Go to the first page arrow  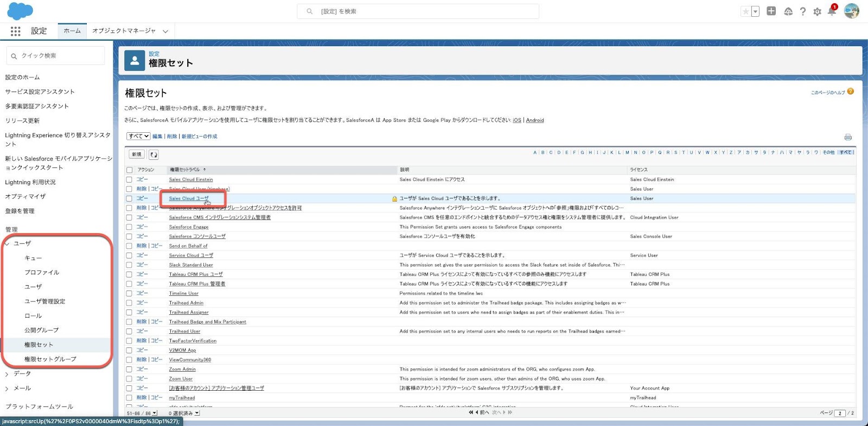click(x=471, y=412)
